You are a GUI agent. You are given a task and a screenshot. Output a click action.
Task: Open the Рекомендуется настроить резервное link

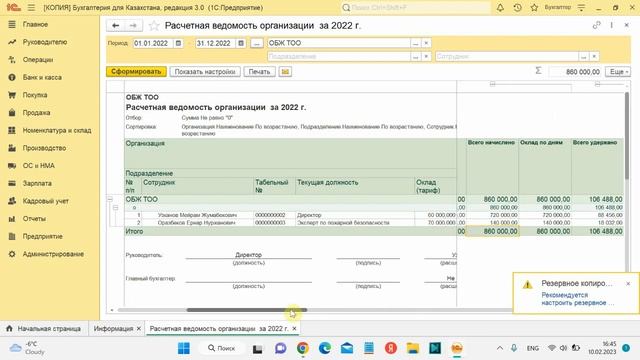[578, 299]
